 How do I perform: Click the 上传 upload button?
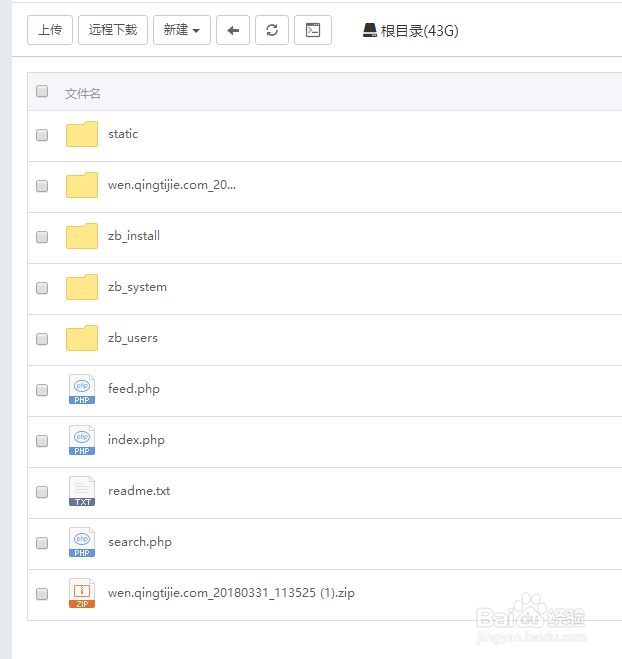tap(50, 30)
